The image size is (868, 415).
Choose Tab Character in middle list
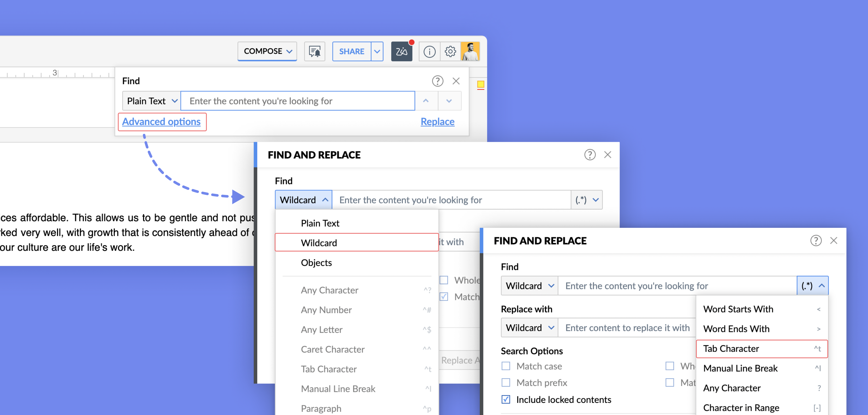[x=357, y=369]
